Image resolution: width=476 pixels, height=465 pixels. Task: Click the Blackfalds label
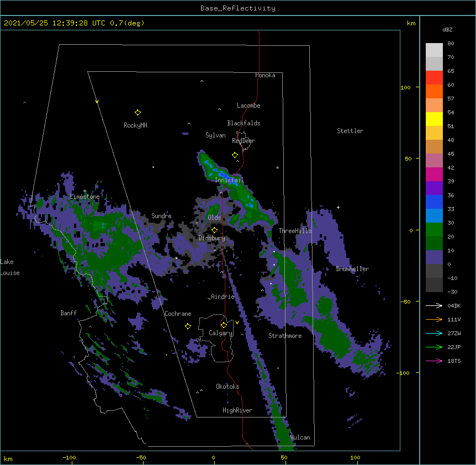[x=244, y=123]
